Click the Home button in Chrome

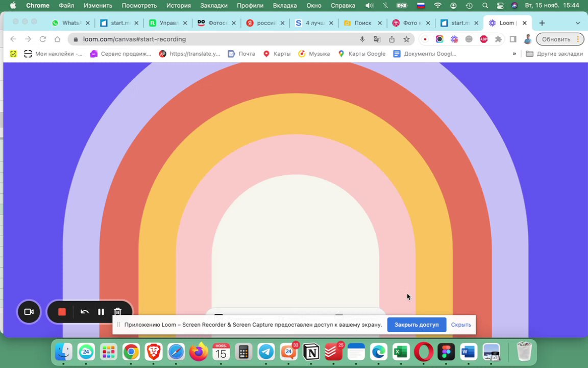(x=57, y=39)
